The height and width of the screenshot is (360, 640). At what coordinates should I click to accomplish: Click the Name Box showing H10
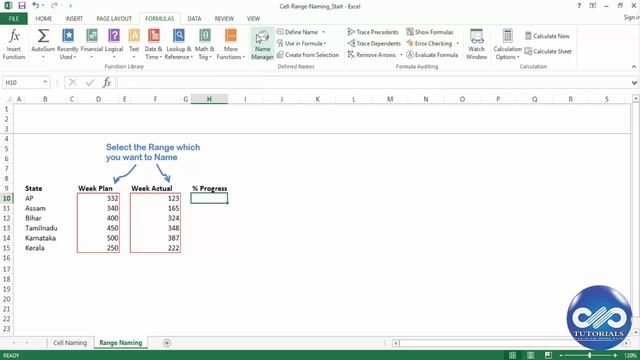click(22, 82)
